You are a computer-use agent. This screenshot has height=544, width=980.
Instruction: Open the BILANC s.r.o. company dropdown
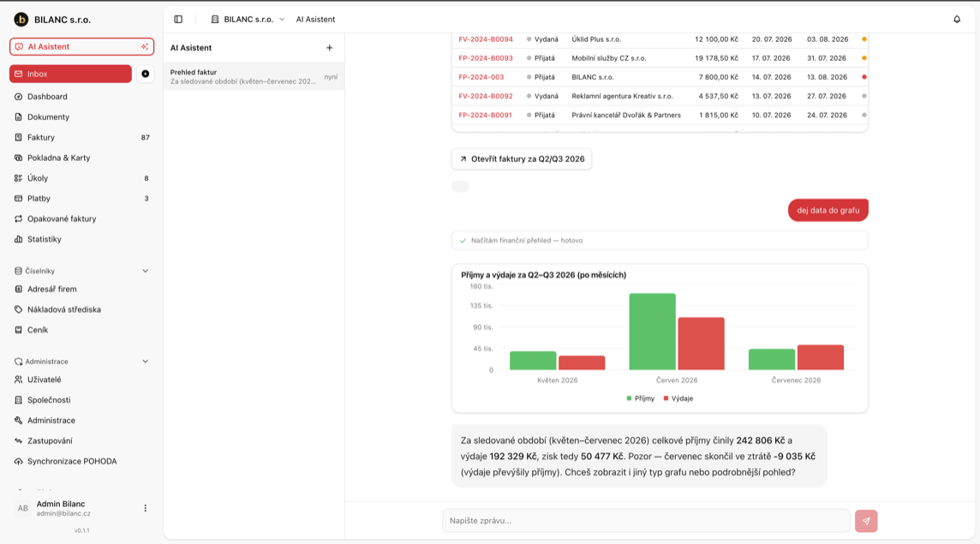[248, 20]
